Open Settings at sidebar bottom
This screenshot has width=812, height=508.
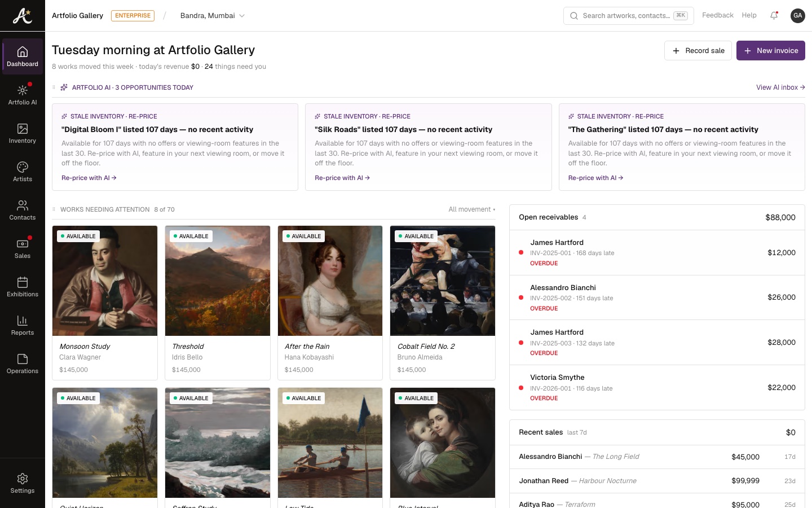click(23, 483)
